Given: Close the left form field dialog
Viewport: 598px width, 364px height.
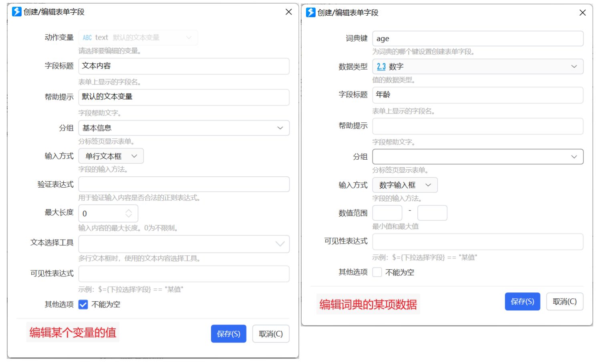Looking at the screenshot, I should pos(289,12).
